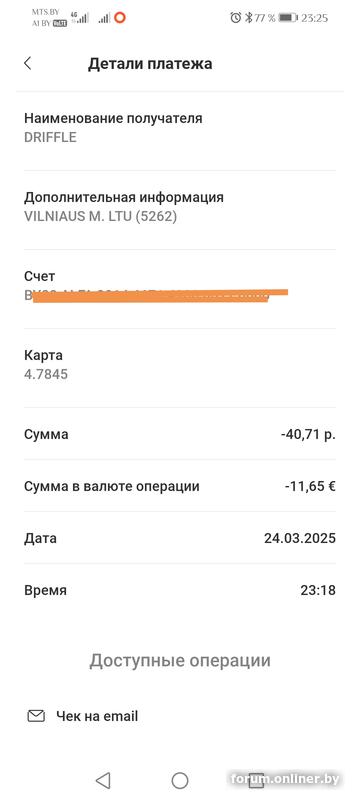This screenshot has height=800, width=360.
Task: Tap the alarm clock icon in the status bar
Action: coord(235,18)
